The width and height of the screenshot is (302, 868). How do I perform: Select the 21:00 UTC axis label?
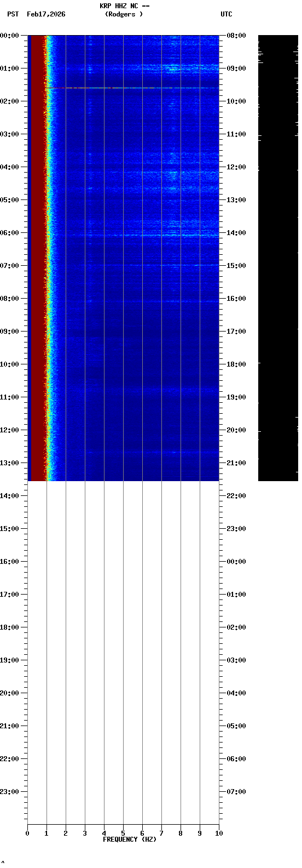pos(236,463)
